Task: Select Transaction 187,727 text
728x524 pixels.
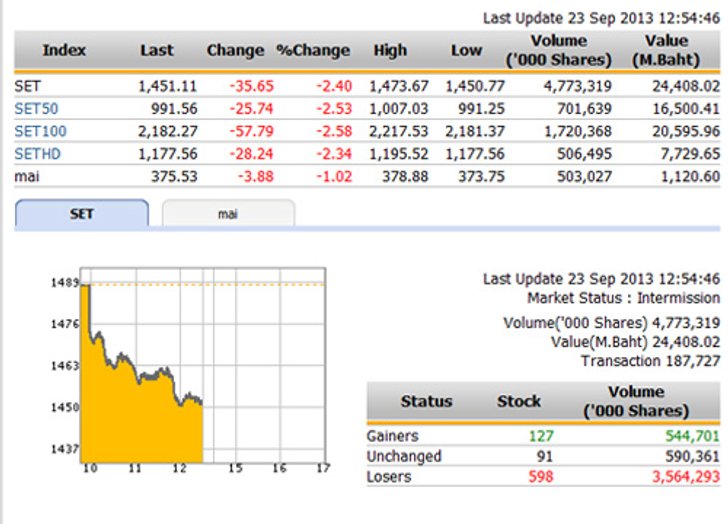Action: (650, 361)
